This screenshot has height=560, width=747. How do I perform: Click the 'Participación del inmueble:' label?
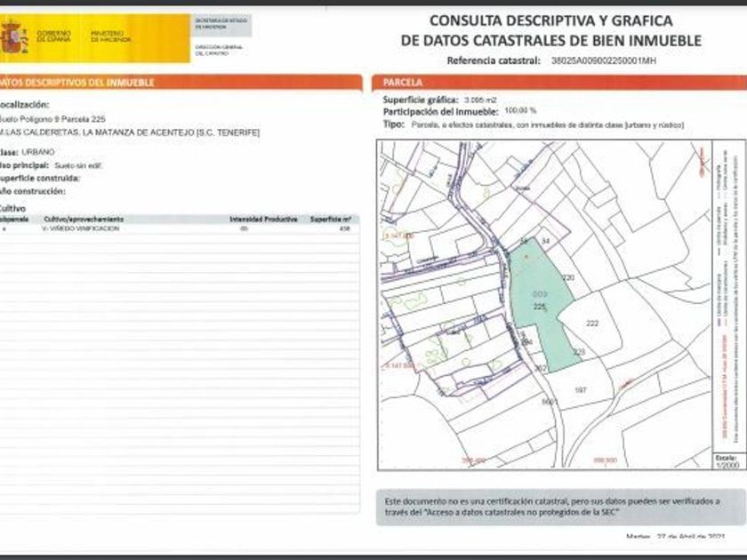click(x=440, y=112)
